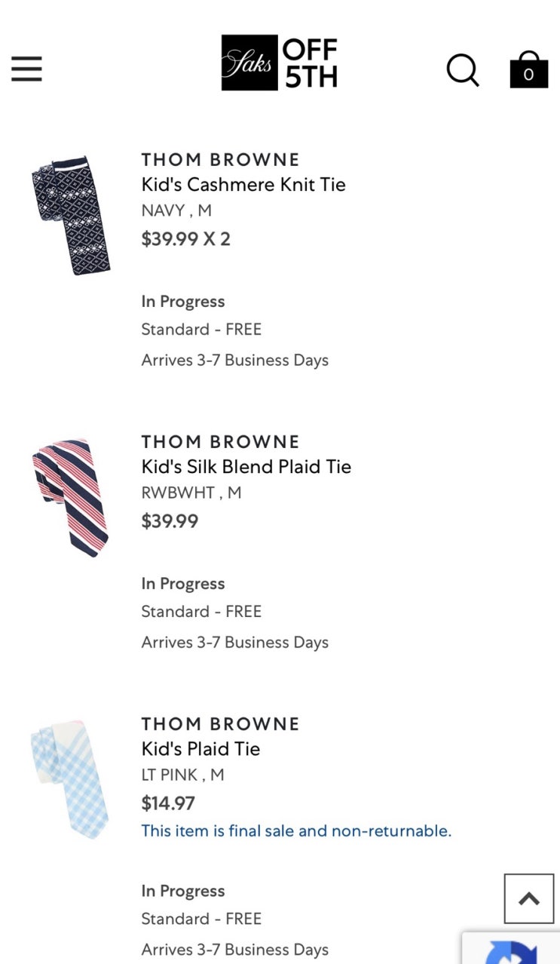Screen dimensions: 560x964
Task: Open the Kid's Silk Blend Plaid Tie title
Action: pos(246,467)
